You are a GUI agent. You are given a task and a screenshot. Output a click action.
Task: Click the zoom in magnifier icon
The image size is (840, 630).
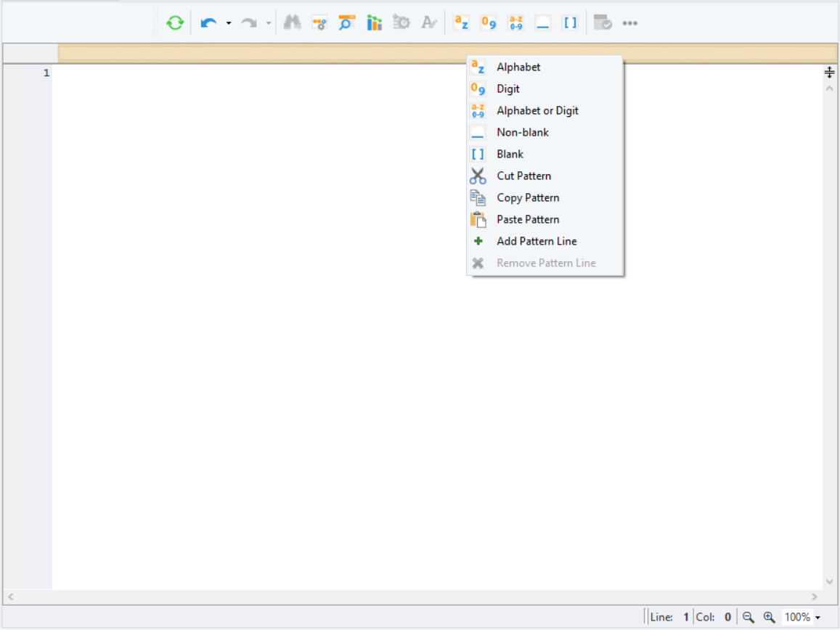tap(770, 617)
